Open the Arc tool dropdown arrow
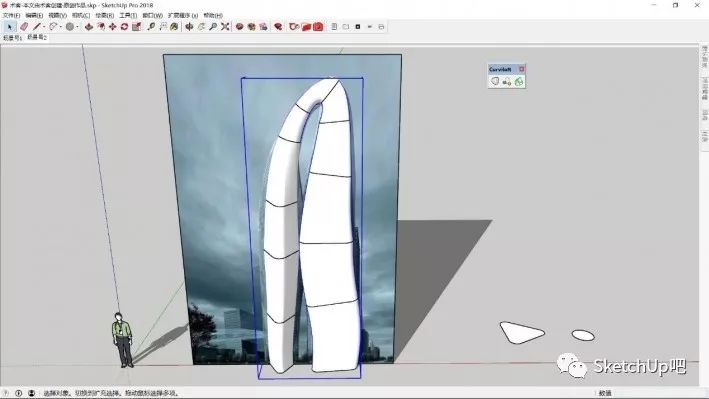 pos(61,27)
